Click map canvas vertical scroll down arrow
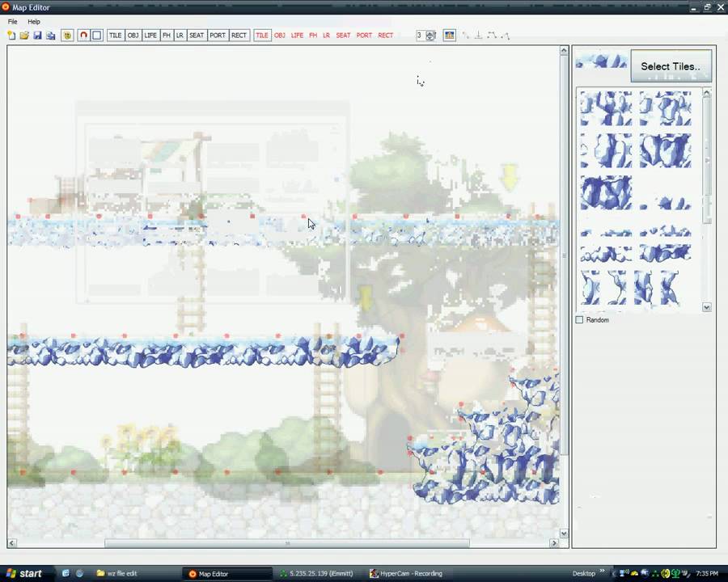Screen dimensions: 728x582 (x=564, y=533)
